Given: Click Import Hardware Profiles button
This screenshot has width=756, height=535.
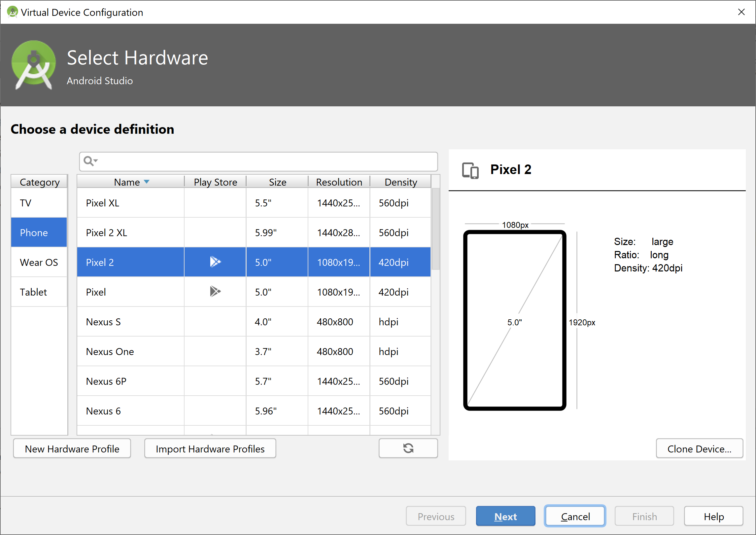Looking at the screenshot, I should tap(210, 448).
